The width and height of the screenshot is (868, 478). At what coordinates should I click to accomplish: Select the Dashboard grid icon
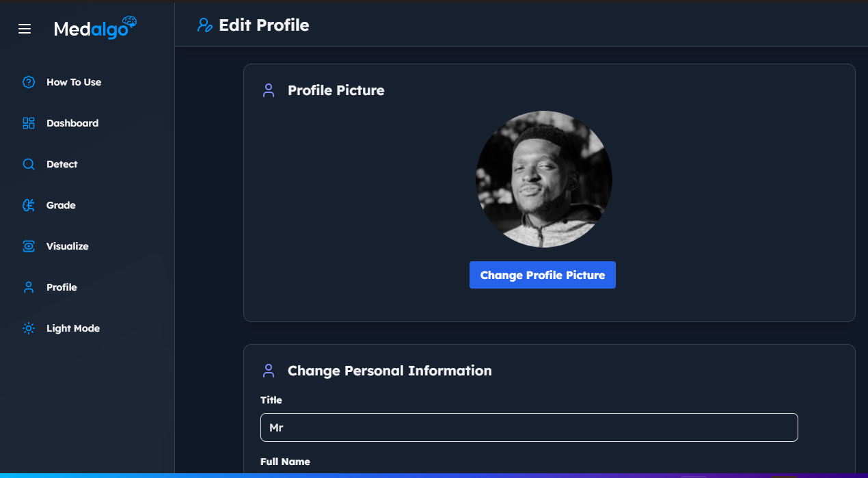click(x=28, y=123)
